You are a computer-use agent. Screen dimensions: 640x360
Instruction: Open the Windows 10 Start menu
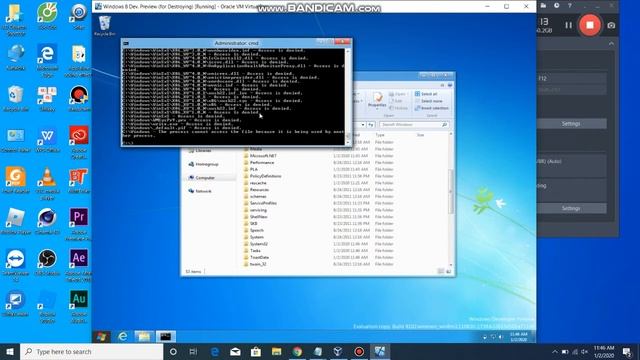pyautogui.click(x=10, y=351)
